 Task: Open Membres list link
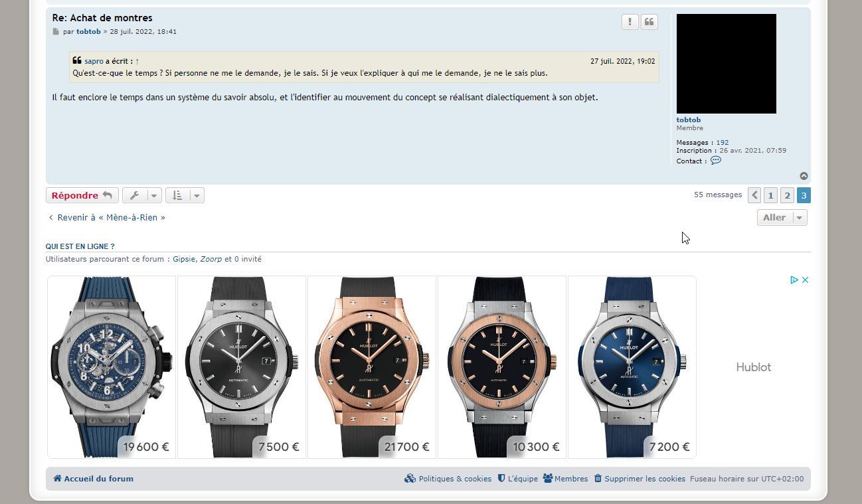tap(566, 479)
